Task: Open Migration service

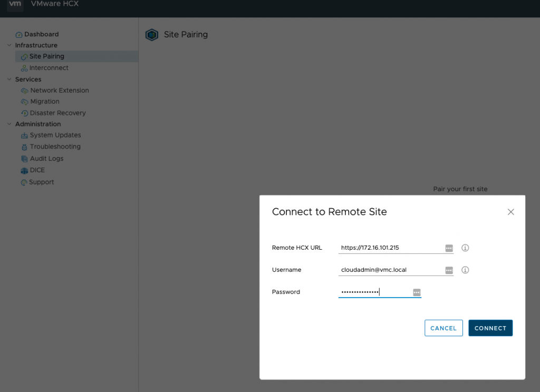Action: click(x=45, y=102)
